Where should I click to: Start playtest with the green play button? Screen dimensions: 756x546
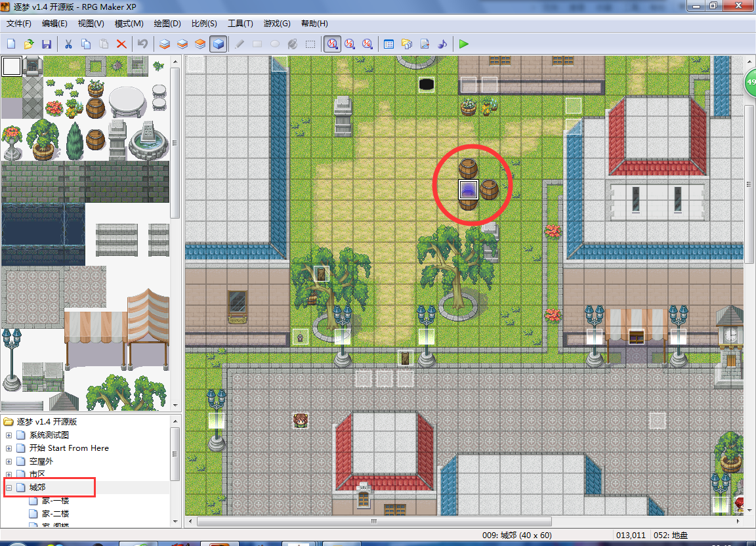pyautogui.click(x=464, y=45)
